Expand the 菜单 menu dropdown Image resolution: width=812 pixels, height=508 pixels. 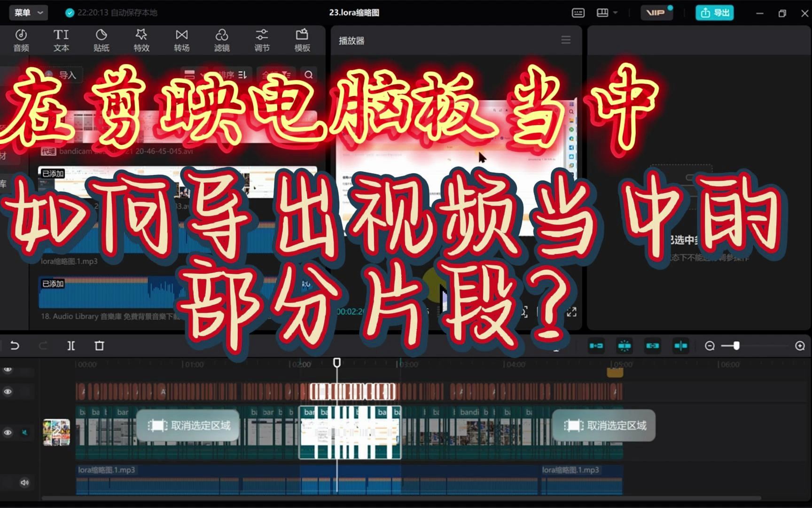(29, 13)
